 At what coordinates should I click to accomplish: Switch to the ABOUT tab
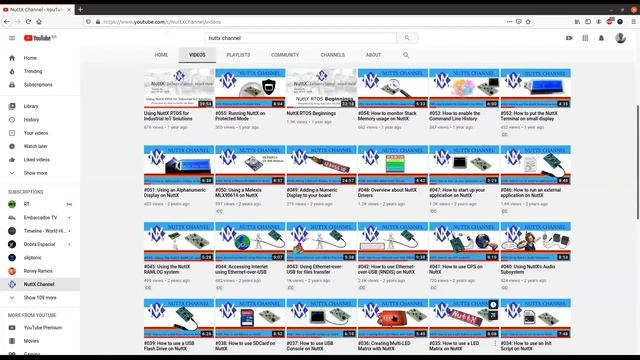click(373, 55)
